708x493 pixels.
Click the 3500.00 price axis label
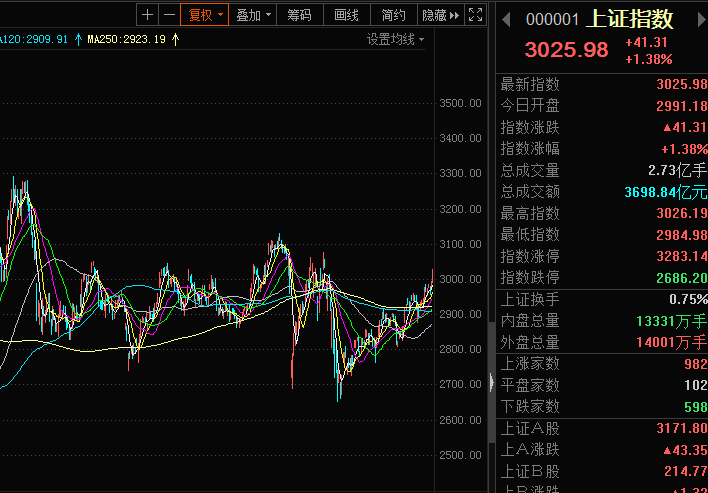click(x=460, y=104)
